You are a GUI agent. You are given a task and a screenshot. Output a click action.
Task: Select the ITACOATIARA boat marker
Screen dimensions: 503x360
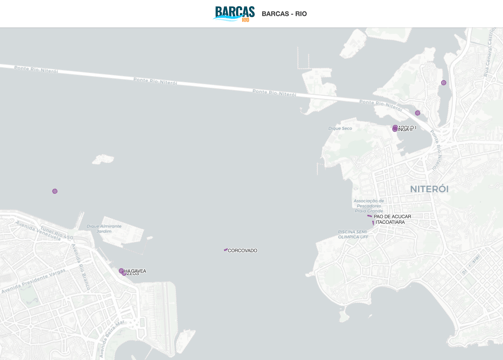tap(373, 223)
